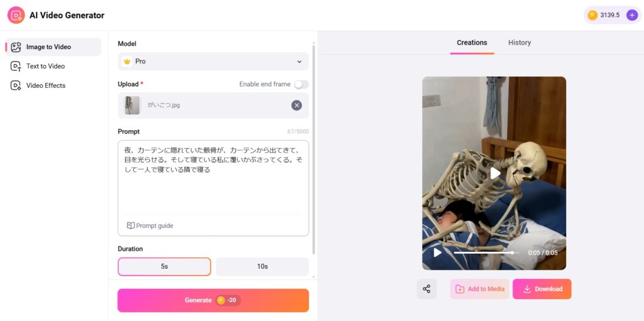Select the 10s duration option
Image resolution: width=644 pixels, height=321 pixels.
[x=262, y=266]
